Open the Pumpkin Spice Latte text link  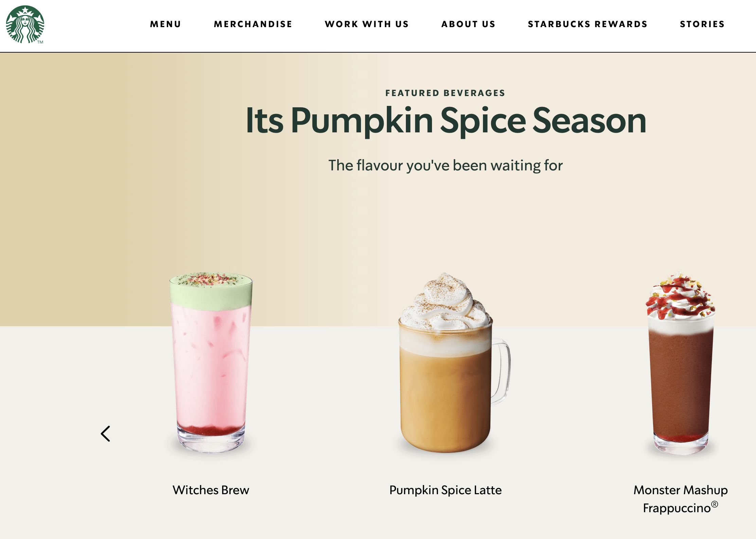446,490
